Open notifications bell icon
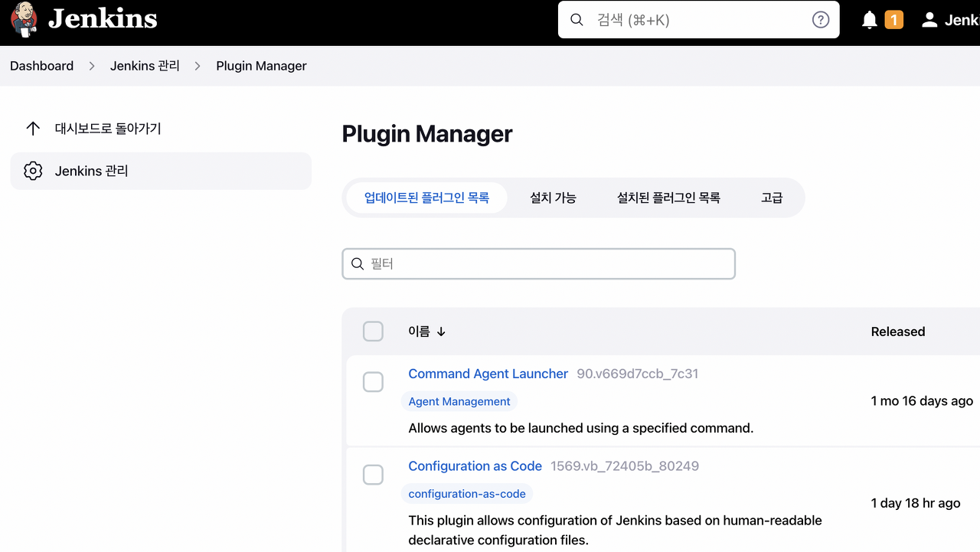This screenshot has height=552, width=980. point(870,20)
